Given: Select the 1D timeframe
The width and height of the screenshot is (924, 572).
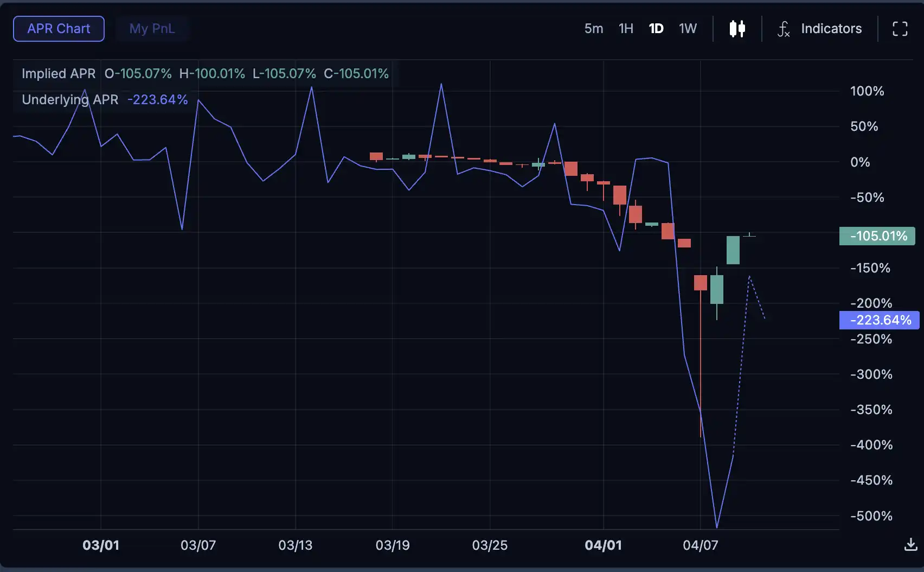Looking at the screenshot, I should coord(656,29).
